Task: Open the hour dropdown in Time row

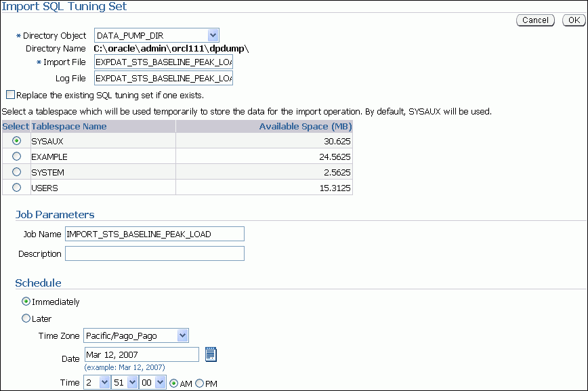Action: point(95,382)
